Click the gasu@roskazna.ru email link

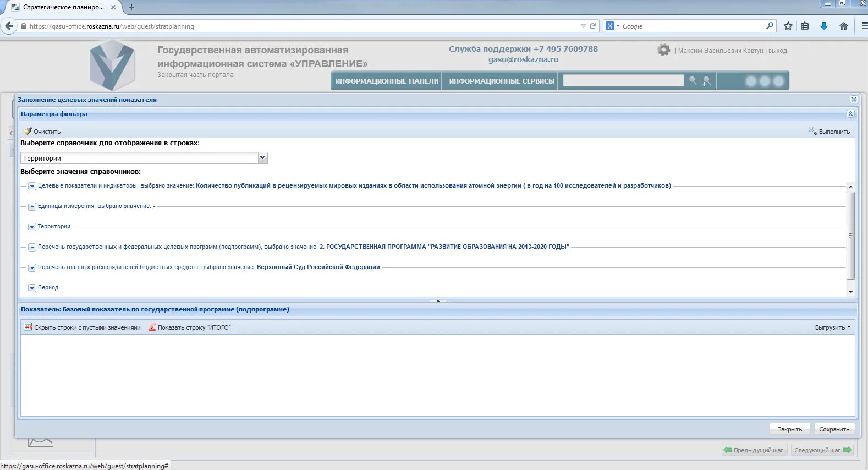pyautogui.click(x=523, y=59)
